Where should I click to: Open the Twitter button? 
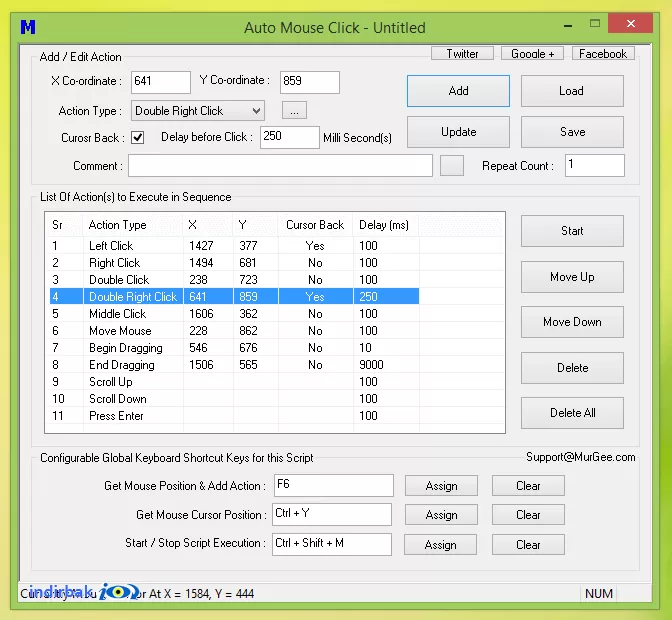(x=462, y=54)
